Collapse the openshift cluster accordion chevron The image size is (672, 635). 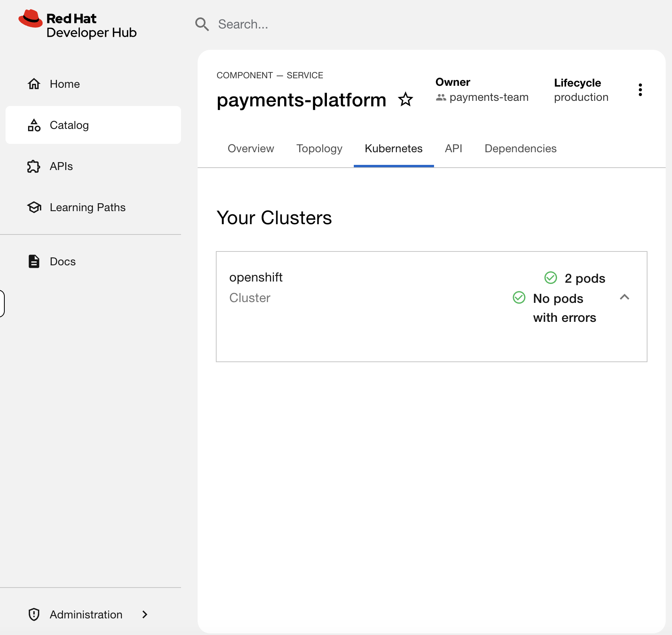(625, 297)
